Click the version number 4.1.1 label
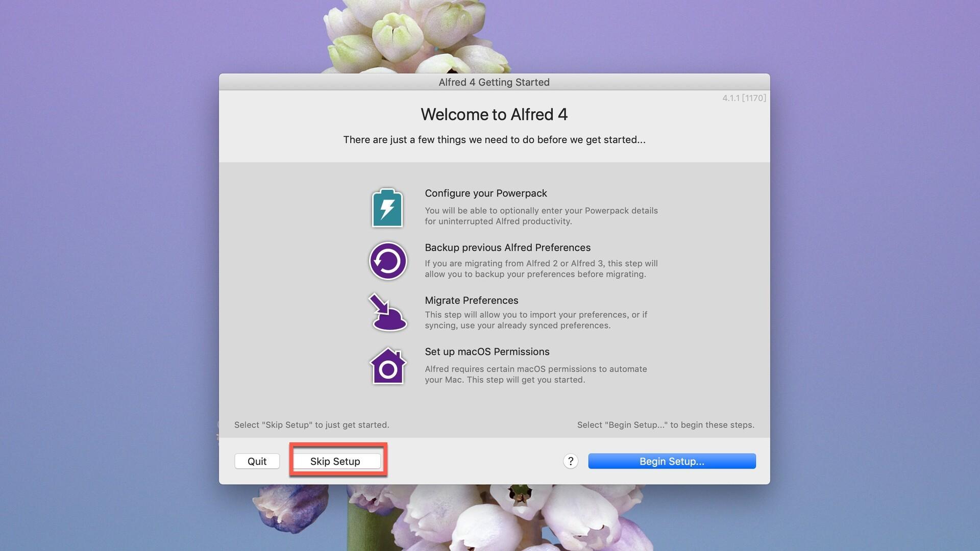The height and width of the screenshot is (551, 980). pos(743,98)
